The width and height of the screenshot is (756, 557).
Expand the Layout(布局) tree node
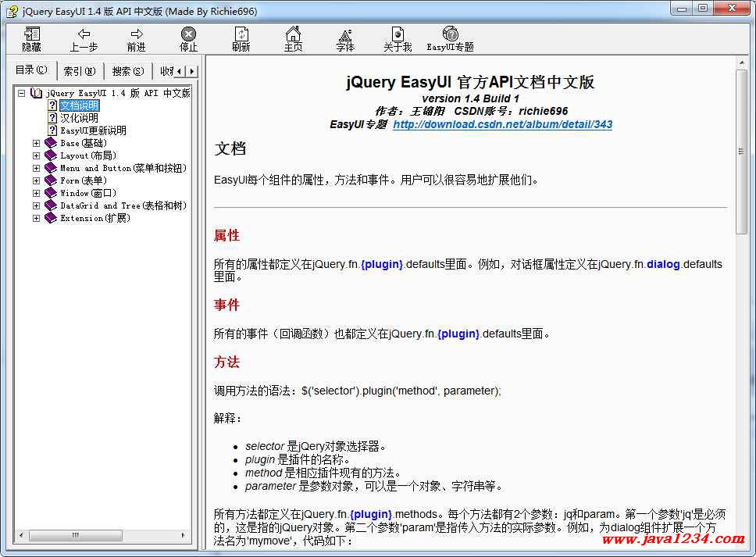point(36,155)
